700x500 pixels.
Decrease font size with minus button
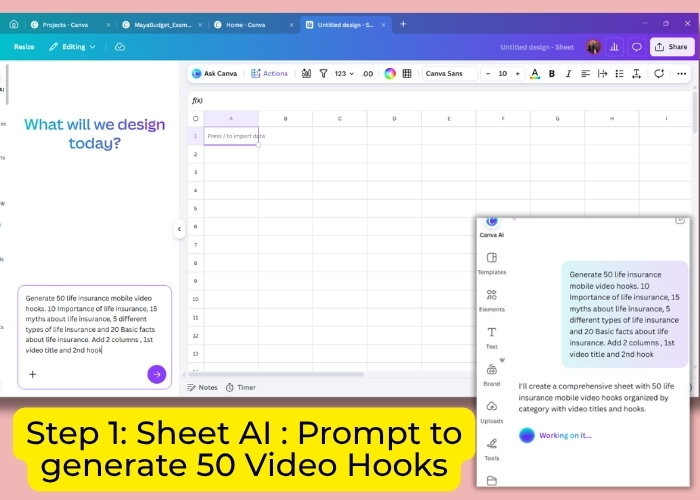488,74
